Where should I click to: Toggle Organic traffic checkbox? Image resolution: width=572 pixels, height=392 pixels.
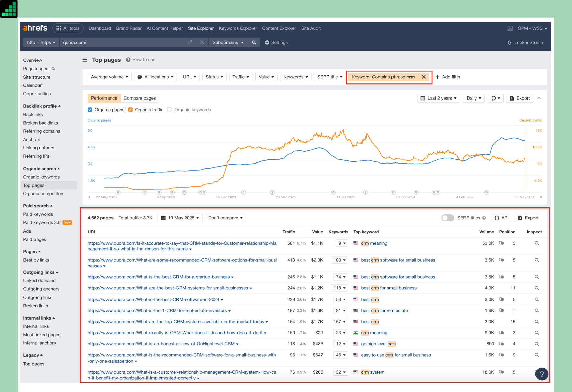(x=130, y=110)
